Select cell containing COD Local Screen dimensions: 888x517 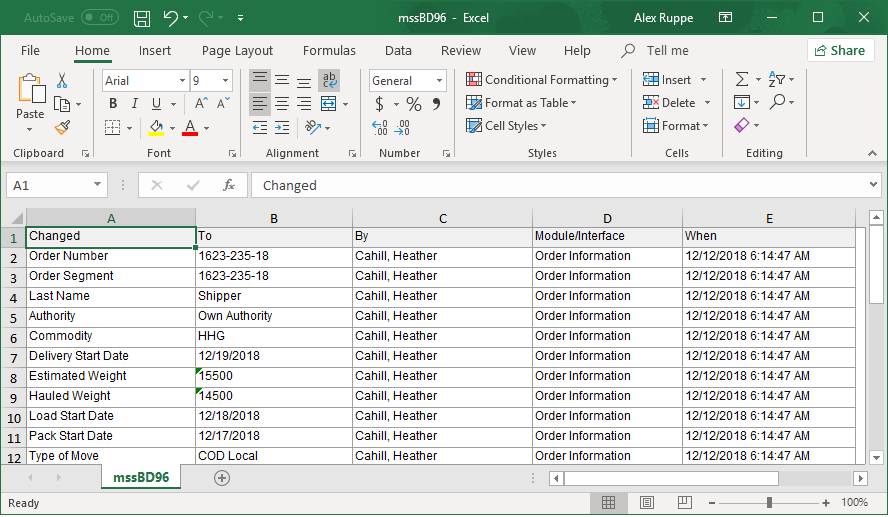pyautogui.click(x=273, y=456)
